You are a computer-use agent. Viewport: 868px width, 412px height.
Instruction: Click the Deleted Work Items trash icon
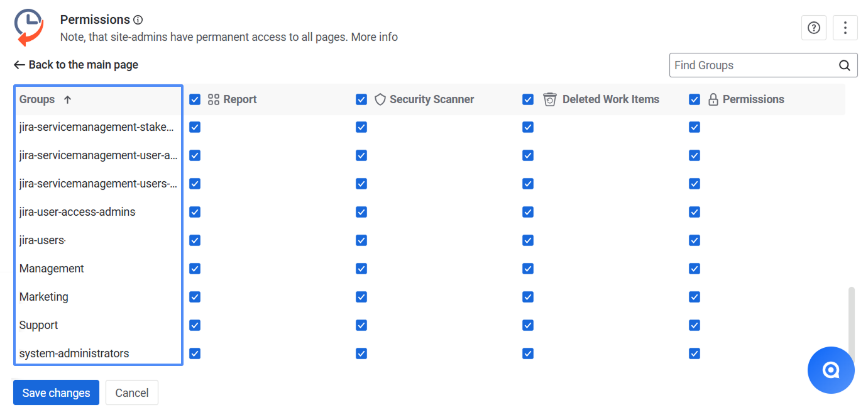click(550, 99)
